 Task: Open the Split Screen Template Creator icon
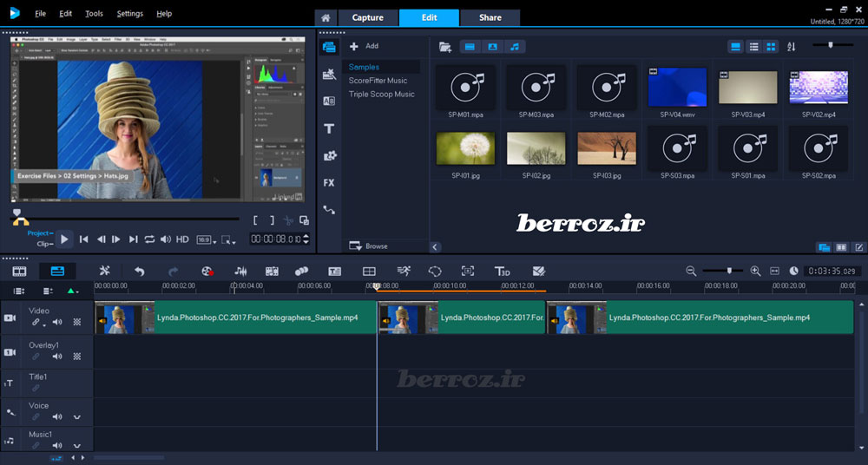pos(539,272)
